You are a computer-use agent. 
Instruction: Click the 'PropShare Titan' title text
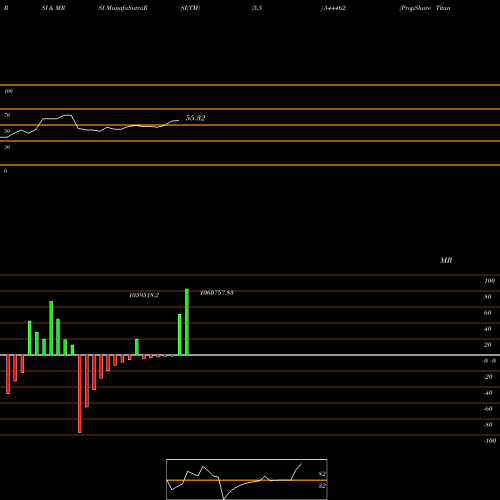425,8
